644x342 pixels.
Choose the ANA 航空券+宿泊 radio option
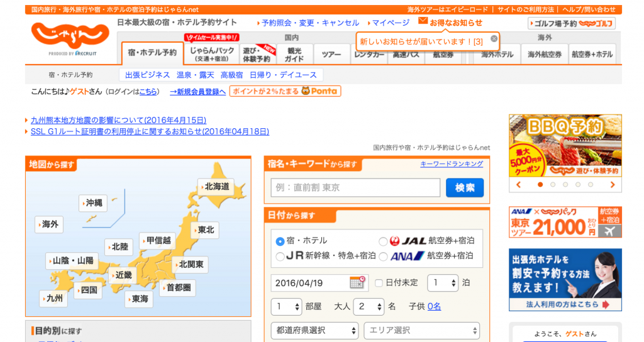click(x=383, y=256)
